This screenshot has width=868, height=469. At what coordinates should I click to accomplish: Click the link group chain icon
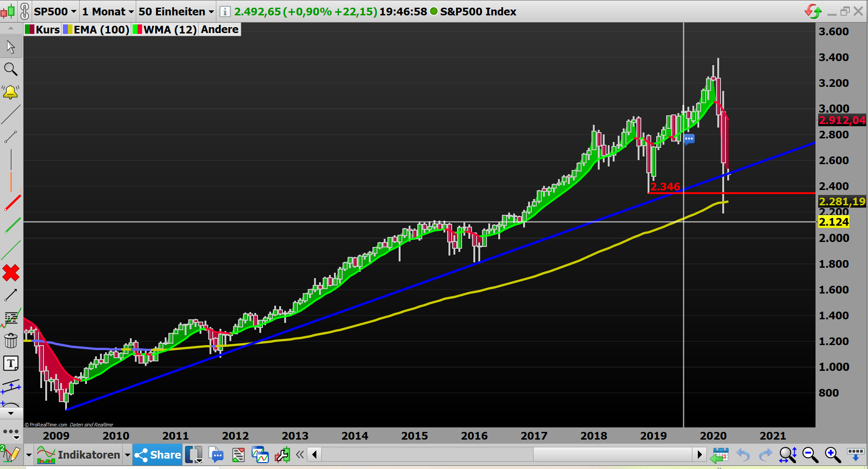click(x=24, y=11)
